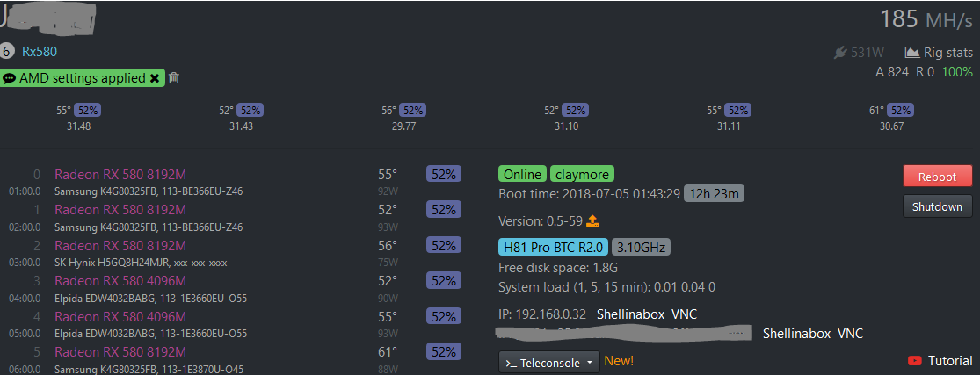The image size is (980, 375).
Task: Click the trash icon beside AMD settings tag
Action: [174, 78]
